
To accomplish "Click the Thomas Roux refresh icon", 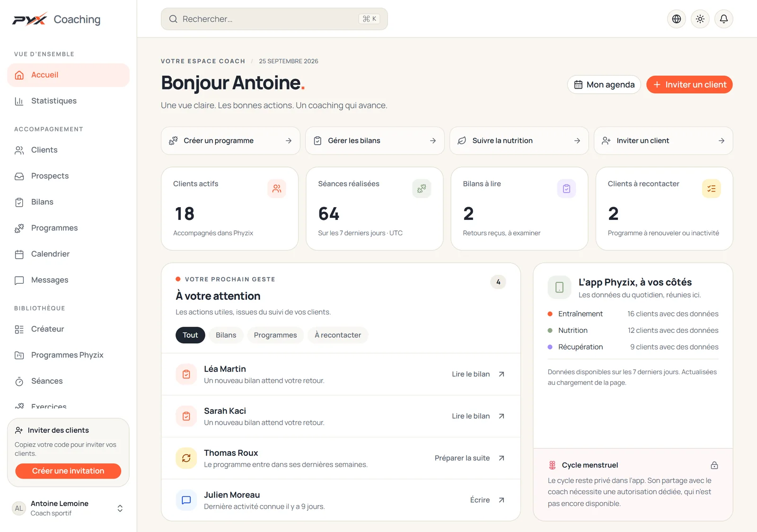I will [x=186, y=458].
